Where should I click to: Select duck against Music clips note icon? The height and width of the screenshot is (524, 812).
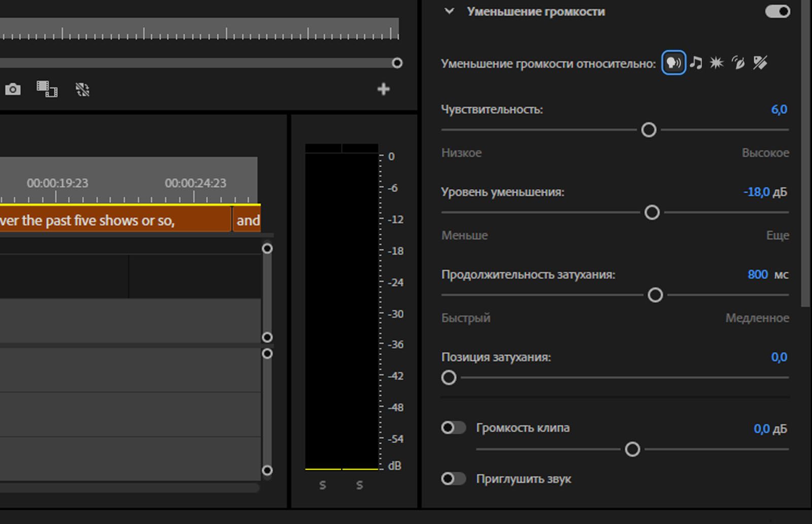pos(696,62)
